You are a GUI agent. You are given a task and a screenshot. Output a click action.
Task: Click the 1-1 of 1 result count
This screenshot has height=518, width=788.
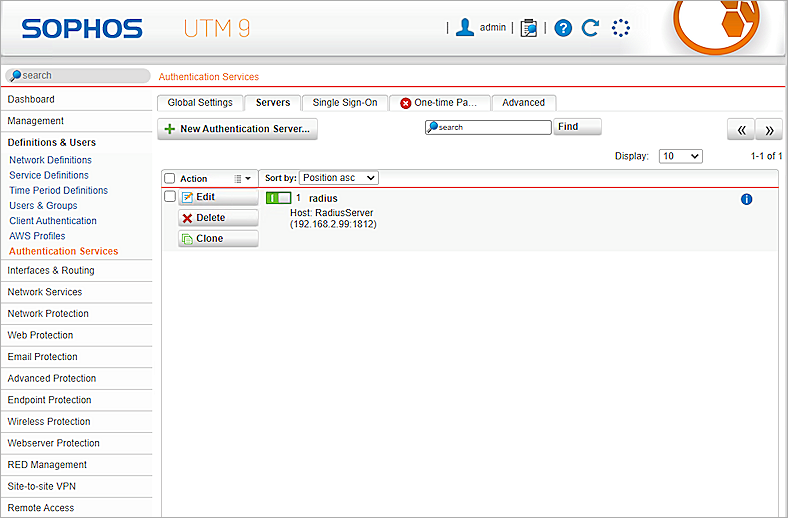pos(766,156)
